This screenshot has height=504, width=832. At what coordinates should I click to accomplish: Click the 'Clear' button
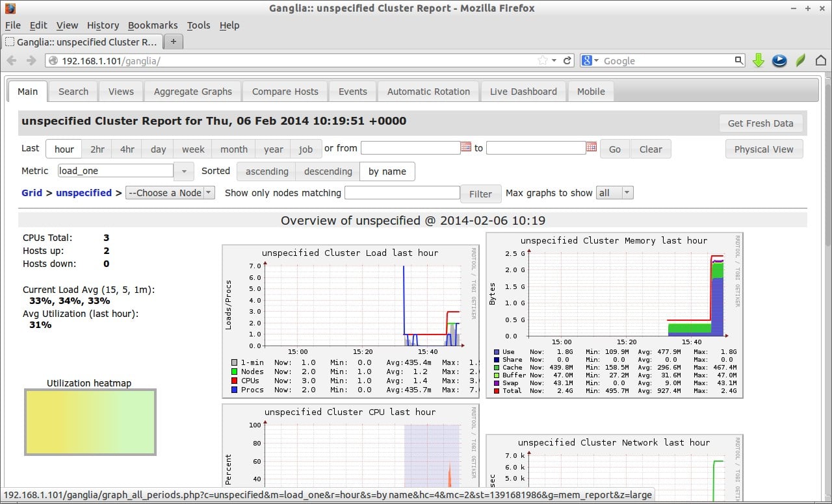point(651,149)
